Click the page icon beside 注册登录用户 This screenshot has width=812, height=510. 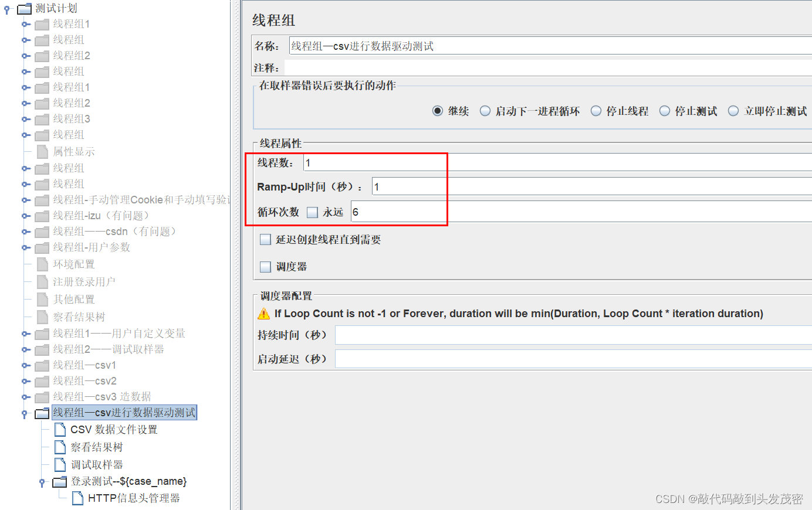[x=42, y=282]
